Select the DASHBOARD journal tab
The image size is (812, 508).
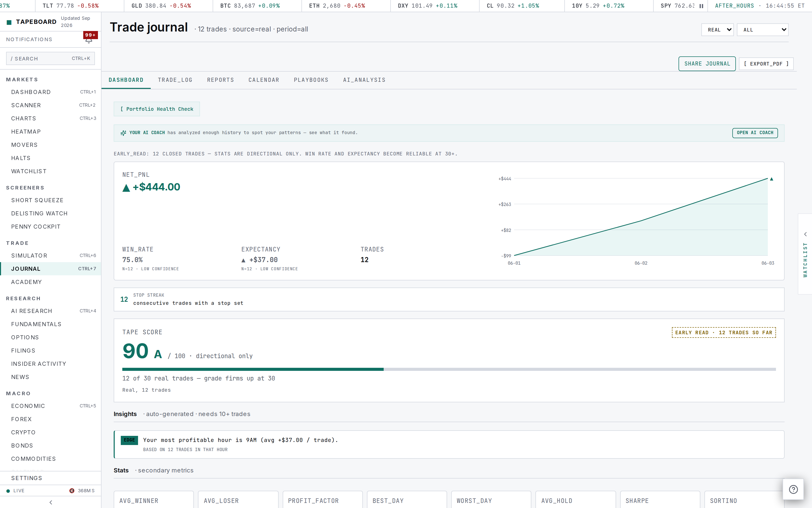pos(126,80)
